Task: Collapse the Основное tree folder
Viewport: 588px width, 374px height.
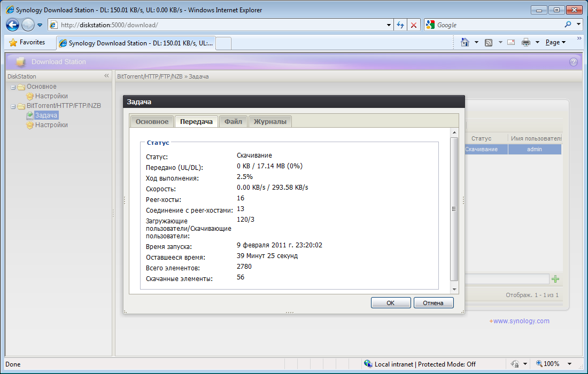Action: pos(13,87)
